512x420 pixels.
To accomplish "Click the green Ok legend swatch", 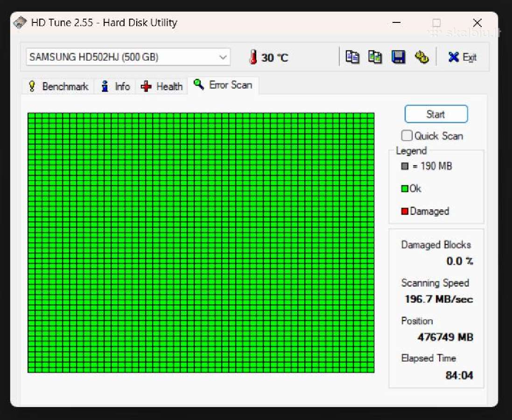I will pos(405,189).
